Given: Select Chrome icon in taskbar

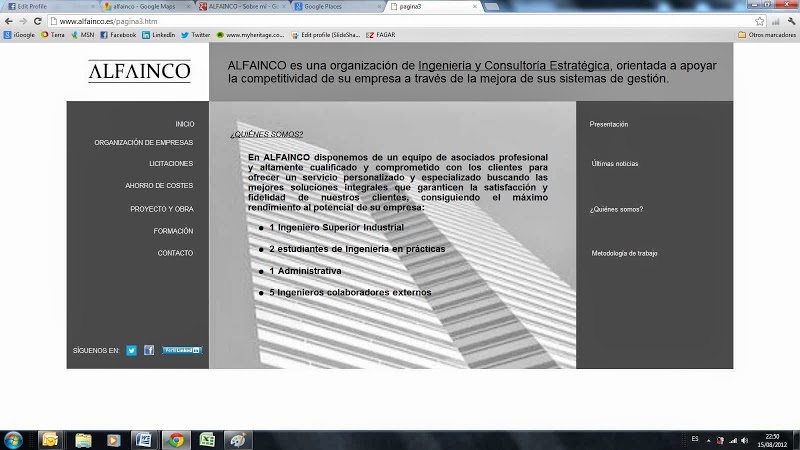Looking at the screenshot, I should click(x=176, y=440).
